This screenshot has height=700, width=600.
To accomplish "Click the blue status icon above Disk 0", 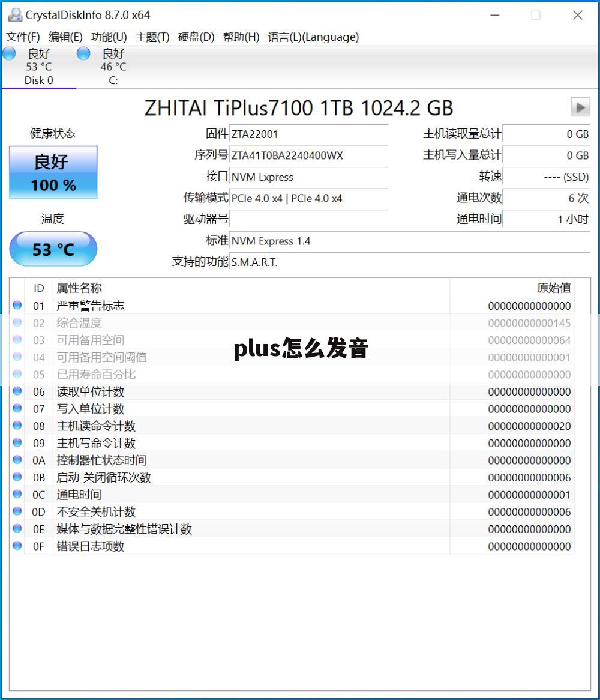I will click(x=10, y=53).
